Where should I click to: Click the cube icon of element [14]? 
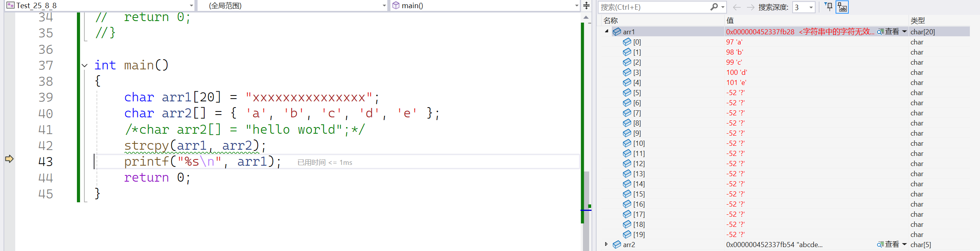click(x=627, y=184)
